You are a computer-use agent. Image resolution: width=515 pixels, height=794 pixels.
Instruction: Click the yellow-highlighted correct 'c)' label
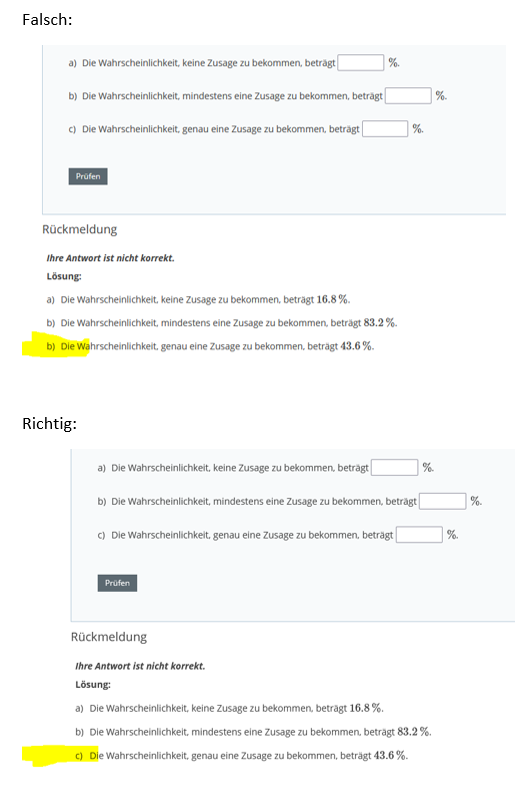click(x=79, y=756)
